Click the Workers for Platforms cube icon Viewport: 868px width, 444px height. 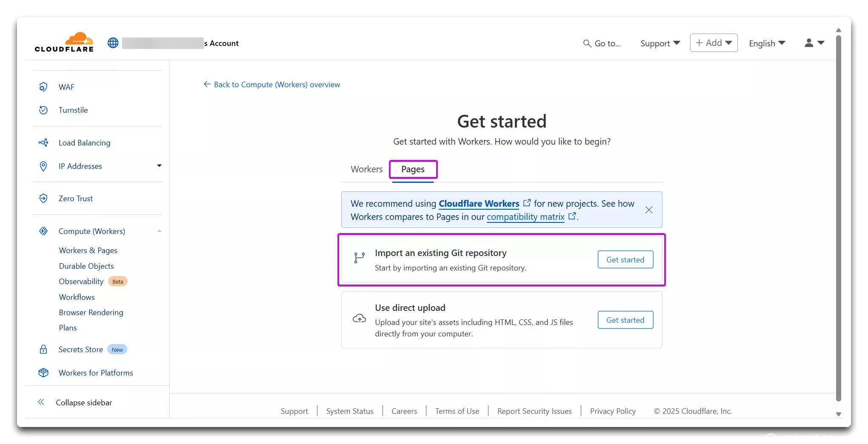pyautogui.click(x=43, y=373)
